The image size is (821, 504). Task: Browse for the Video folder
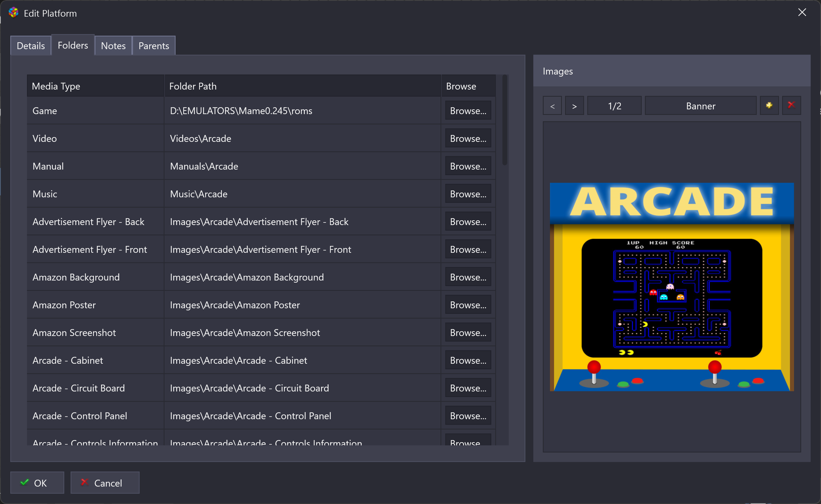pos(468,138)
